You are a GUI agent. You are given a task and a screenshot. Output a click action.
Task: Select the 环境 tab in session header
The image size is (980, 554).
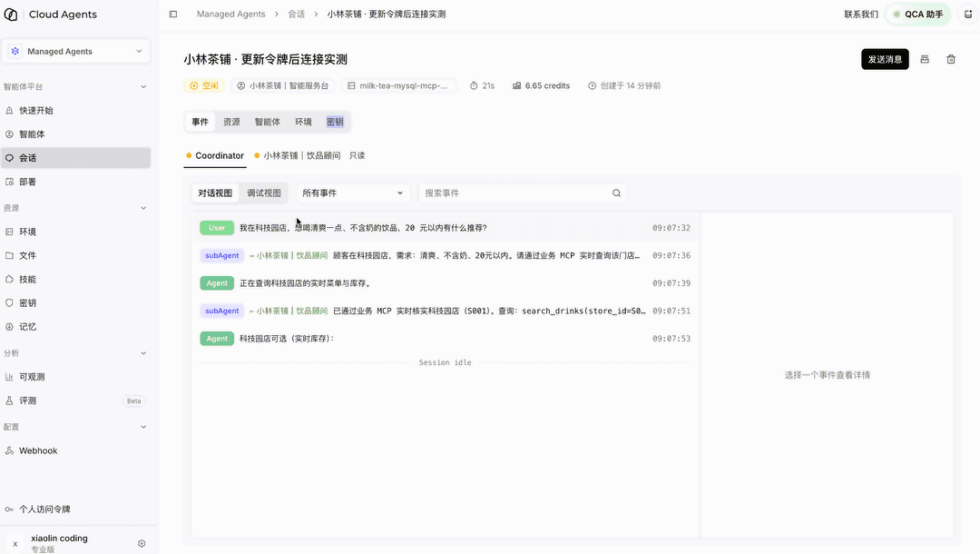(303, 122)
